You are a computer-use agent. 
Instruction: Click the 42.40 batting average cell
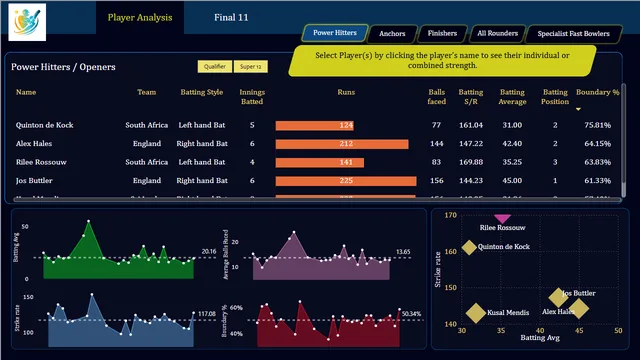click(512, 144)
